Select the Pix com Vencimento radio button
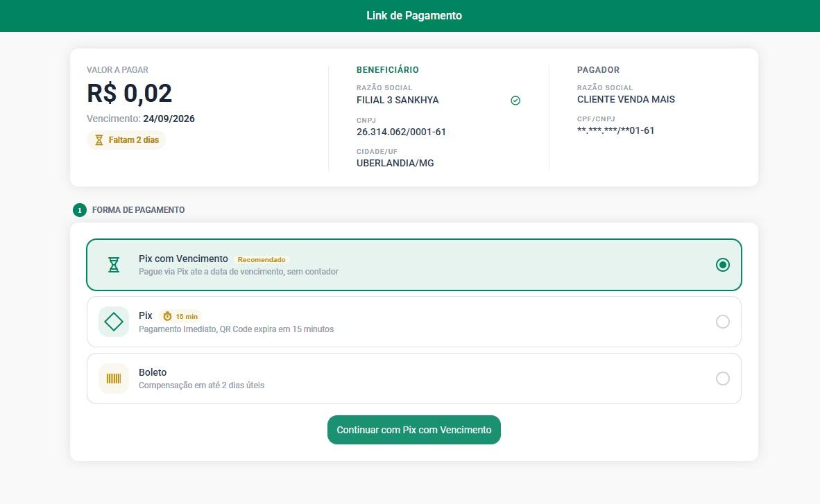The image size is (820, 504). pos(723,265)
